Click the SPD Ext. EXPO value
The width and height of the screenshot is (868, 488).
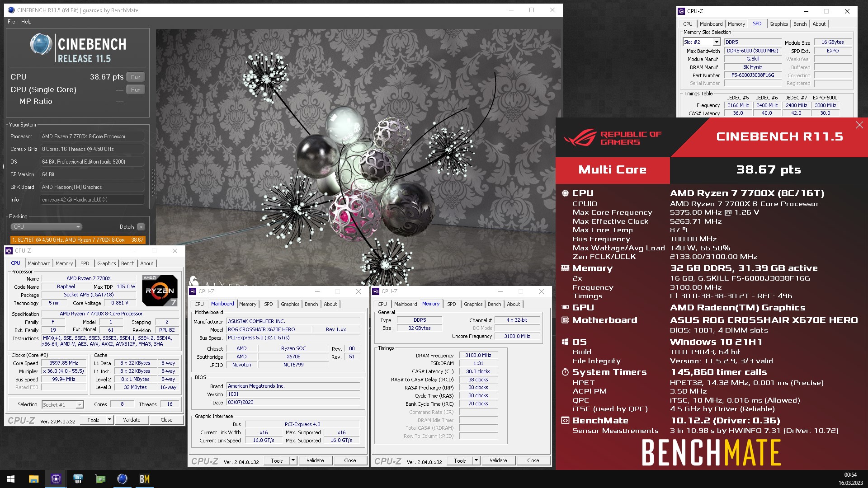click(832, 51)
